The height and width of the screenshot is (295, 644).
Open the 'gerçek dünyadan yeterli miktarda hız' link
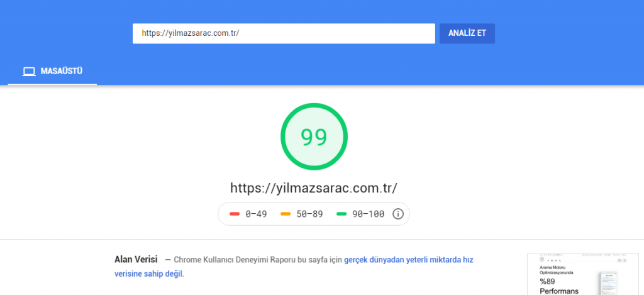coord(409,260)
